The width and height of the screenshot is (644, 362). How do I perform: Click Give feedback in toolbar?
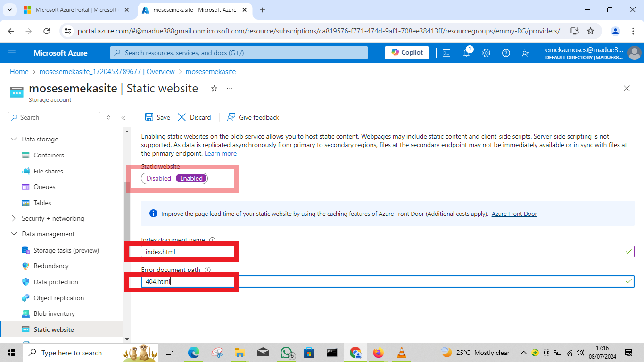[x=253, y=117]
